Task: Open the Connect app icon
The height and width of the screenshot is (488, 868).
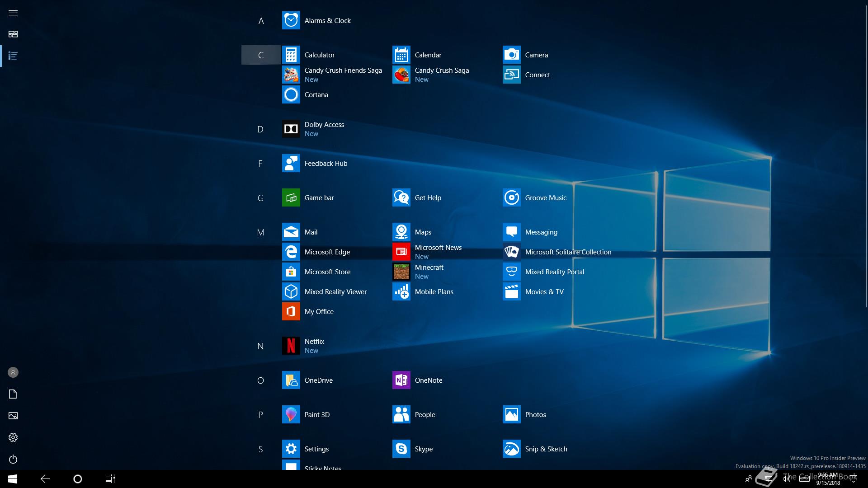Action: [x=511, y=75]
